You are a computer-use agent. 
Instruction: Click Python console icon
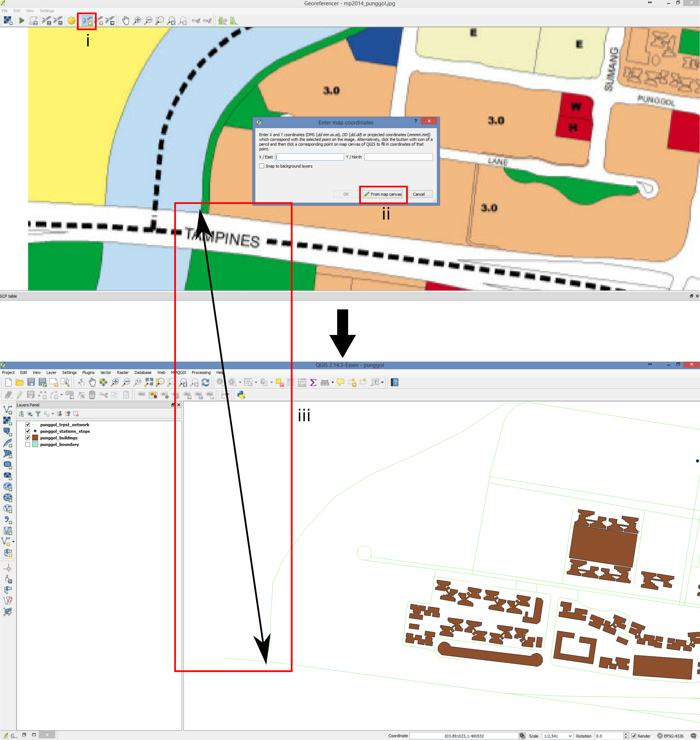click(x=241, y=395)
